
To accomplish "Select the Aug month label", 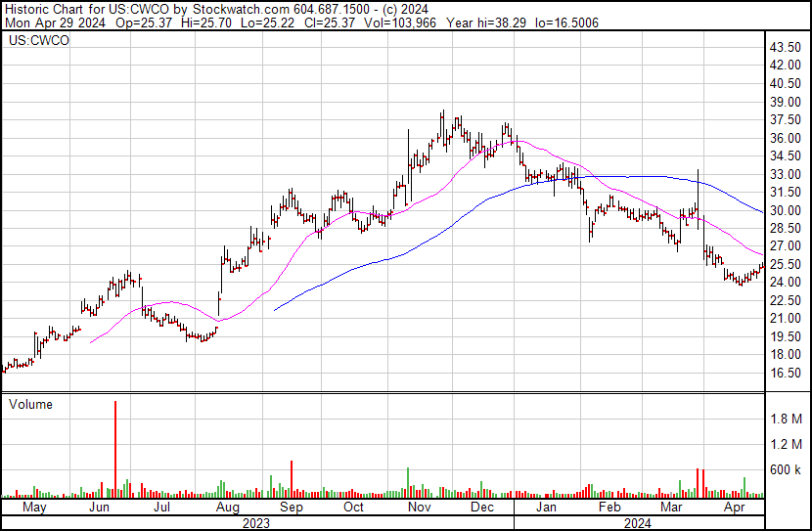I will 227,508.
